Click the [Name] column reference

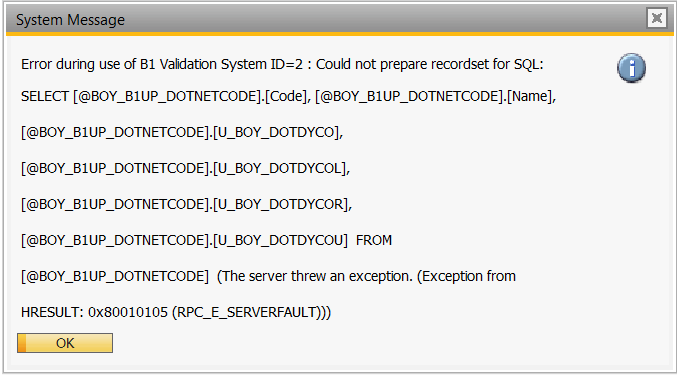coord(529,96)
